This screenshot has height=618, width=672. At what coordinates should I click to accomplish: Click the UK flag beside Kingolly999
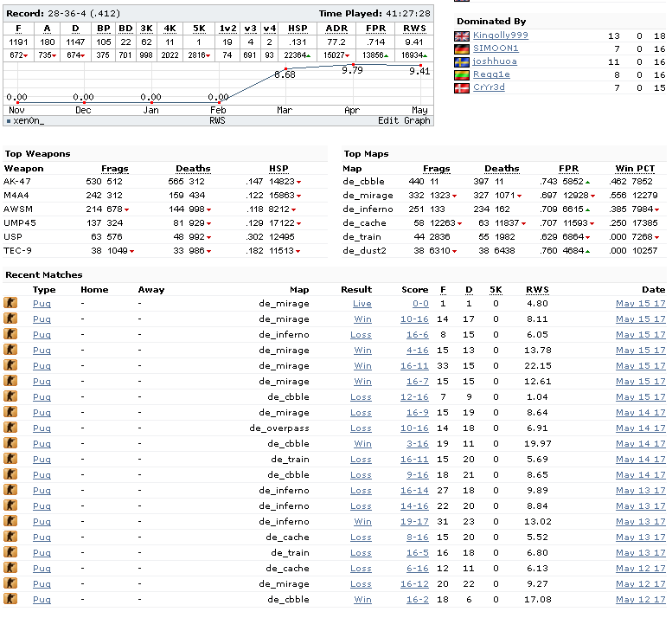tap(462, 36)
